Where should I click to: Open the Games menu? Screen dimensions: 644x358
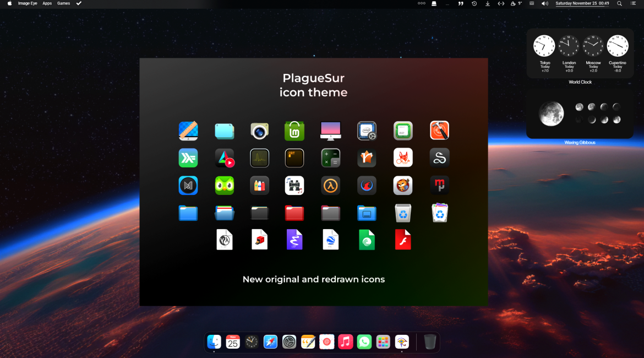(x=63, y=3)
